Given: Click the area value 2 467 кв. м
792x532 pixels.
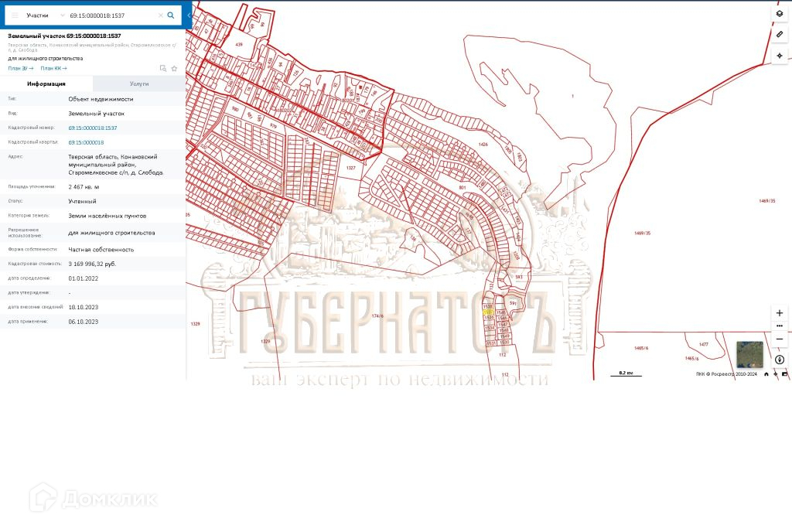Looking at the screenshot, I should (x=84, y=187).
